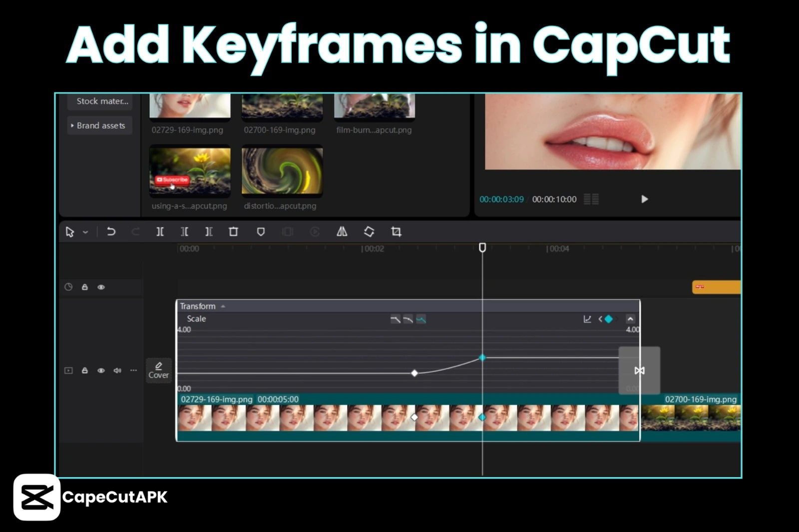Screen dimensions: 799x532
Task: Select the 02700-169-img.png timeline clip
Action: coord(691,418)
